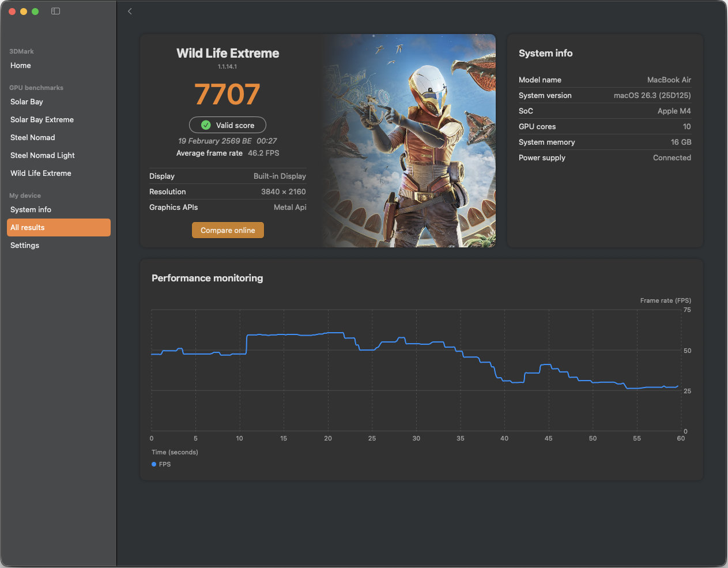The height and width of the screenshot is (568, 728).
Task: Select All results in sidebar
Action: click(x=58, y=228)
